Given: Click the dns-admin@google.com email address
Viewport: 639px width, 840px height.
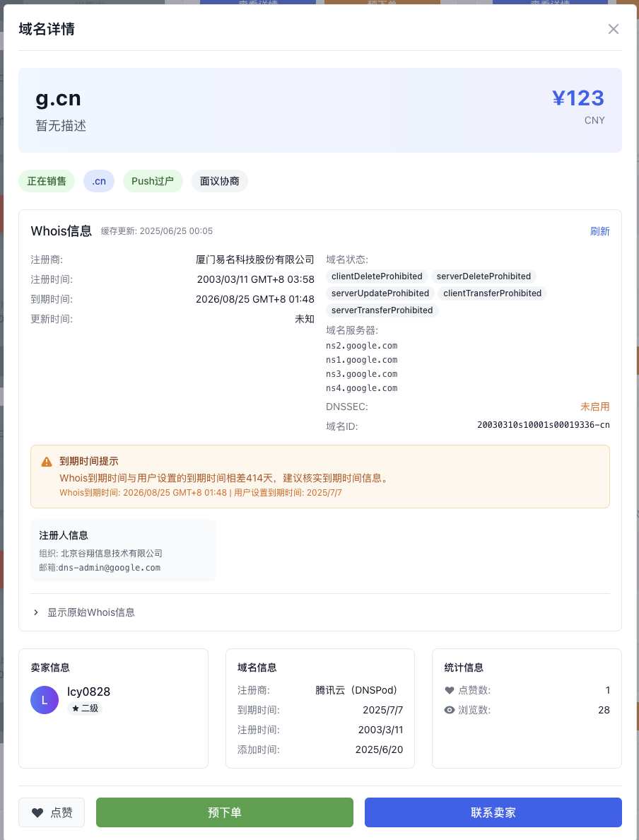Looking at the screenshot, I should coord(109,567).
